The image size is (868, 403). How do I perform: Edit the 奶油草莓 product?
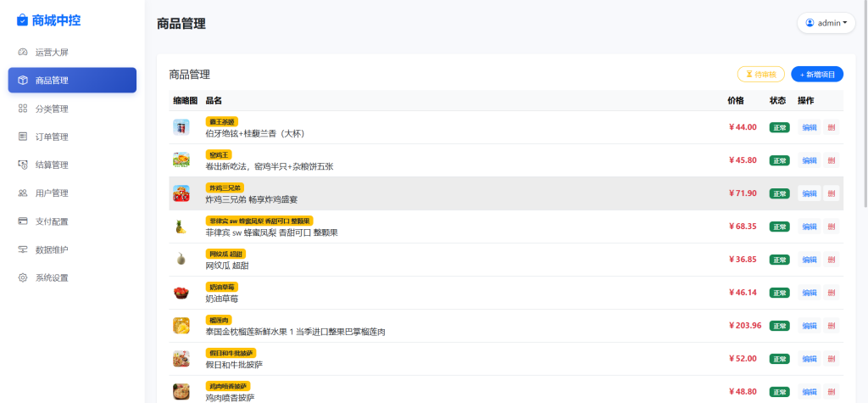810,293
